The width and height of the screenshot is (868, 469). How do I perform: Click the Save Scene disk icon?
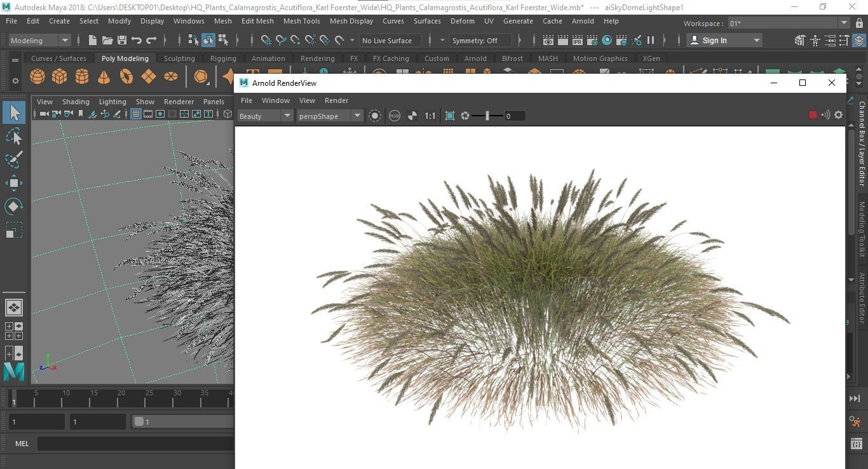pyautogui.click(x=122, y=40)
